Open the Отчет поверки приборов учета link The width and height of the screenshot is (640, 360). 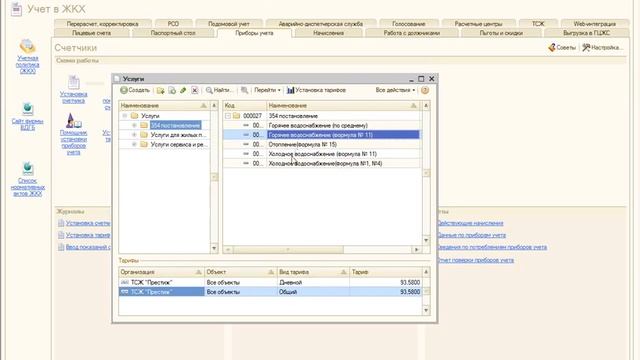pos(476,260)
